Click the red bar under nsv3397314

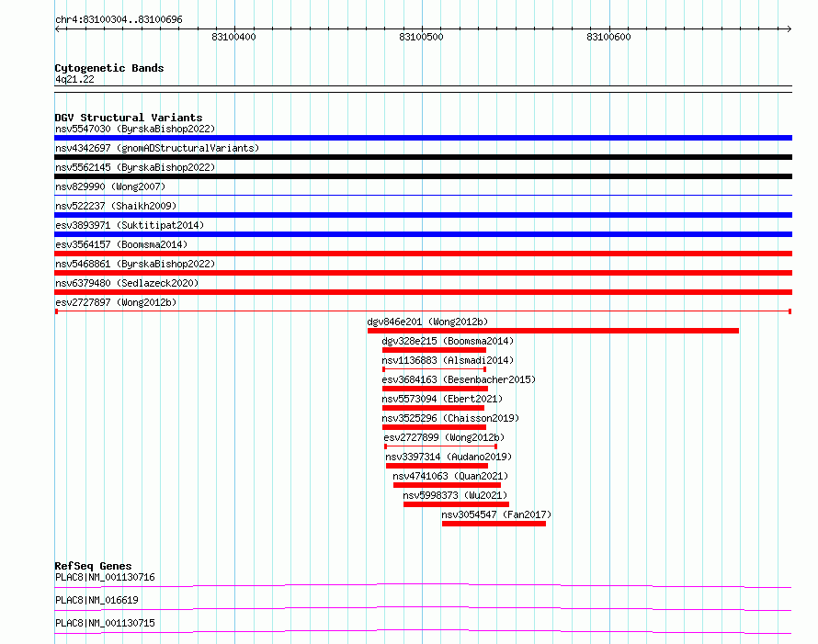[x=437, y=466]
